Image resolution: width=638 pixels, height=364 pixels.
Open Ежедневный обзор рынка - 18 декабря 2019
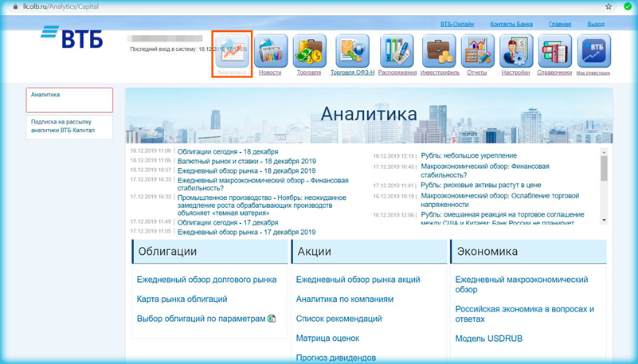[247, 170]
